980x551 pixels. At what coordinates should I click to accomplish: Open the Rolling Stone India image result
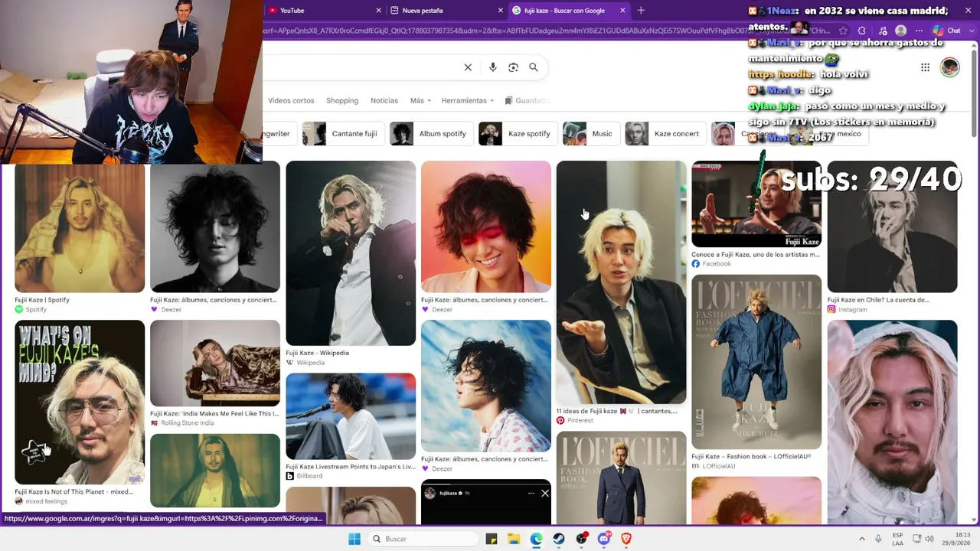215,364
